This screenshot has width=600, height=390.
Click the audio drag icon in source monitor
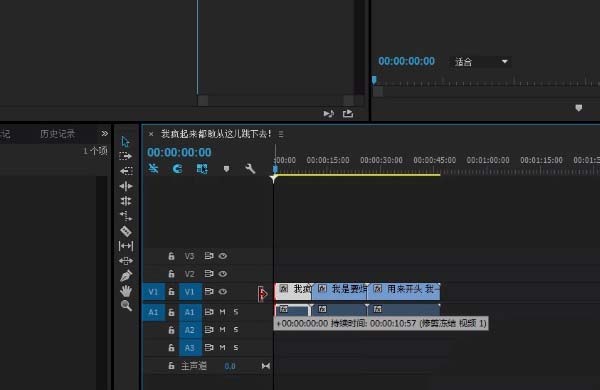(x=329, y=114)
